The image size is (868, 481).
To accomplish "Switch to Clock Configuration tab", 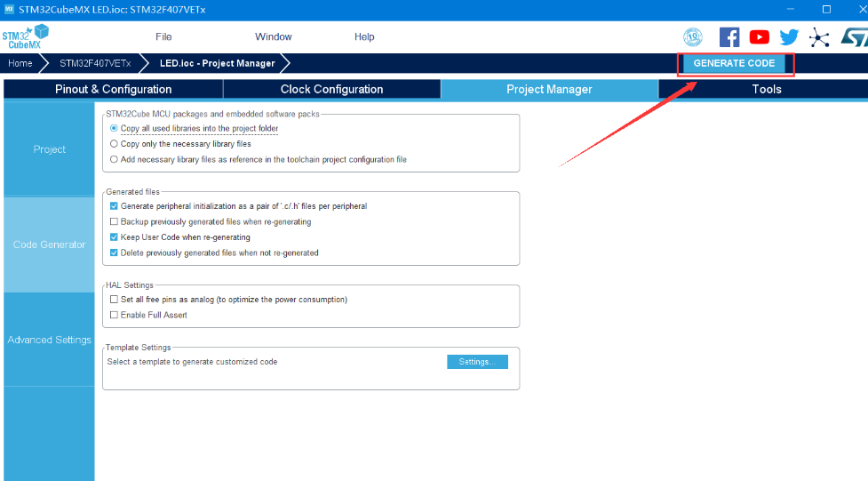I will tap(331, 89).
